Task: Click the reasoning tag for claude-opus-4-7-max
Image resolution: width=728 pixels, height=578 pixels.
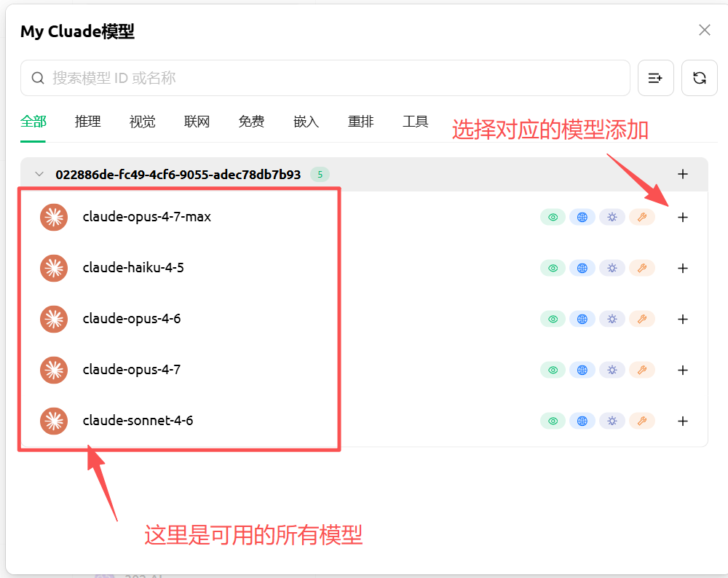Action: (x=612, y=217)
